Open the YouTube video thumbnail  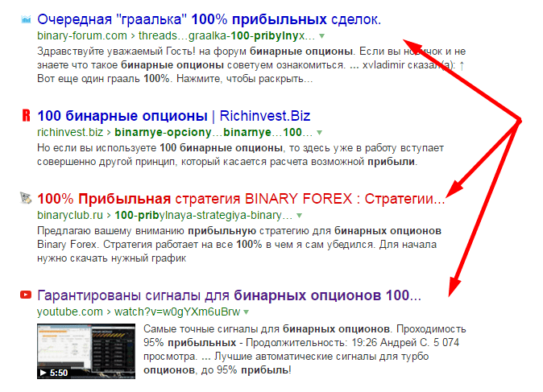(x=86, y=351)
